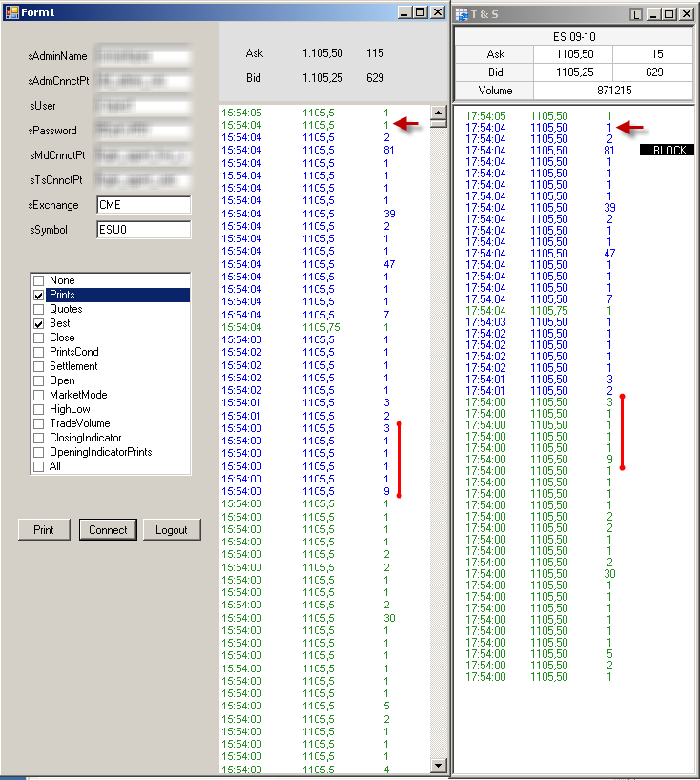Click the L button in T & S titlebar
The width and height of the screenshot is (700, 780).
click(636, 14)
